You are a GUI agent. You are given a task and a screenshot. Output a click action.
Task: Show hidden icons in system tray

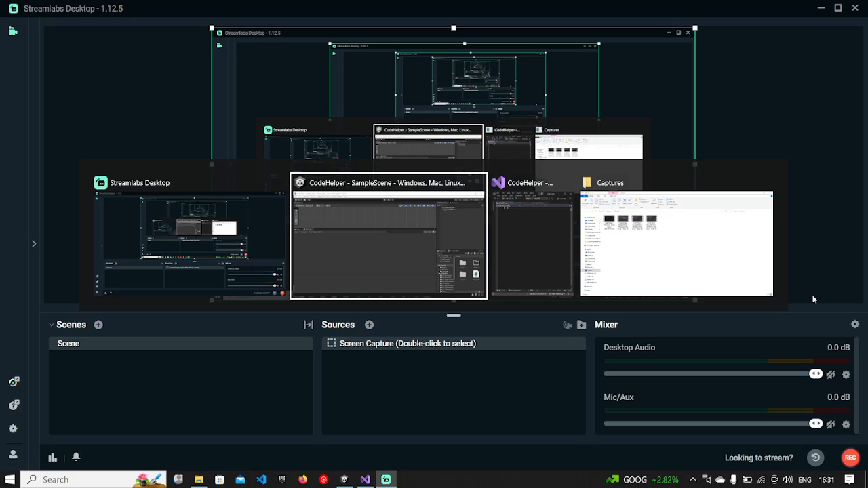point(692,479)
